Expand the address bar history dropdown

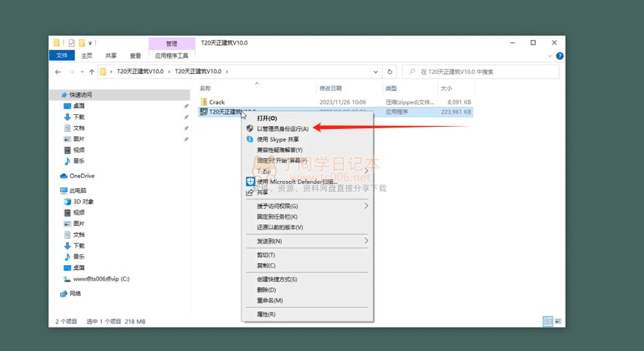pos(375,72)
